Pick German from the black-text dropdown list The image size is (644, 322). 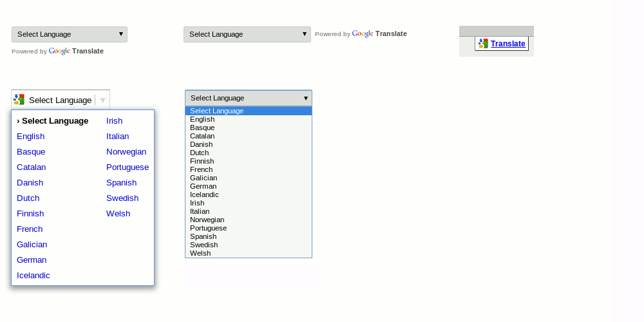click(x=204, y=186)
